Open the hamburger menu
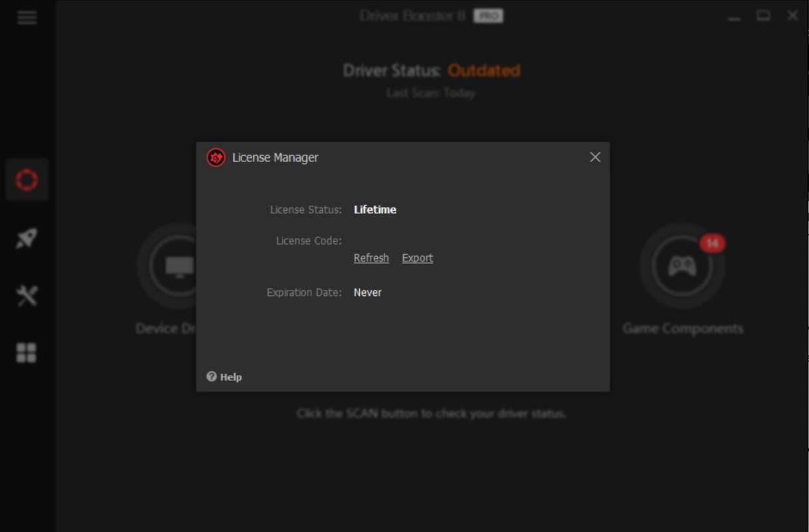The width and height of the screenshot is (809, 532). tap(27, 17)
